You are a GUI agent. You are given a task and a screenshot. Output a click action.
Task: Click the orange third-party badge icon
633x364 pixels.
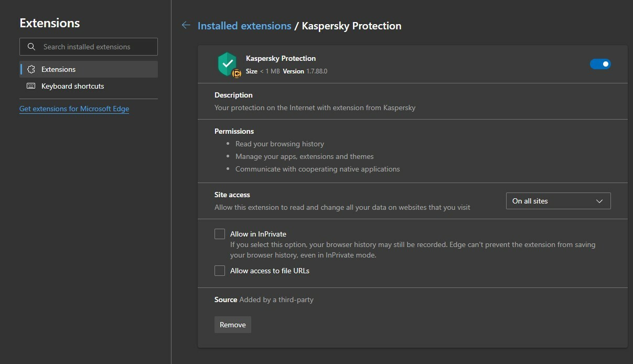pos(237,73)
